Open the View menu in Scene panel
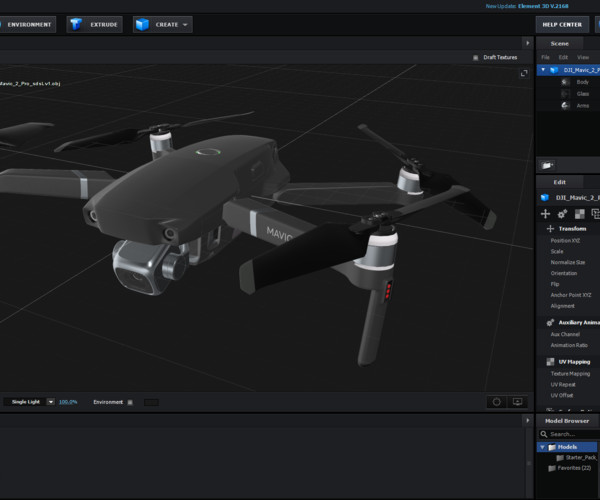This screenshot has height=500, width=600. pos(583,57)
